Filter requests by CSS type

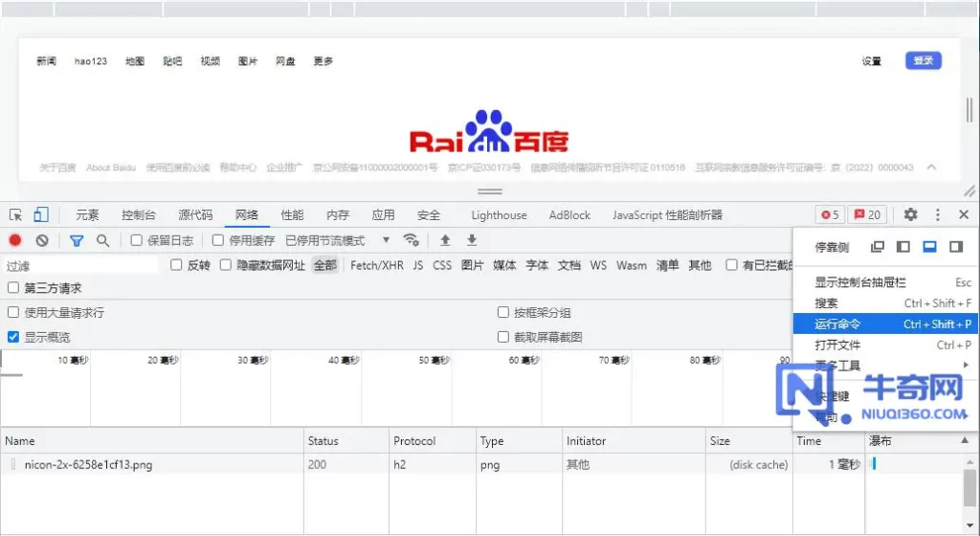coord(442,265)
